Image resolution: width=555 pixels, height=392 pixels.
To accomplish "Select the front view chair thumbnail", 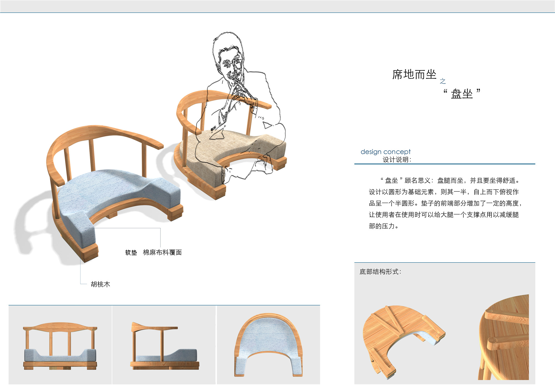I will 60,345.
